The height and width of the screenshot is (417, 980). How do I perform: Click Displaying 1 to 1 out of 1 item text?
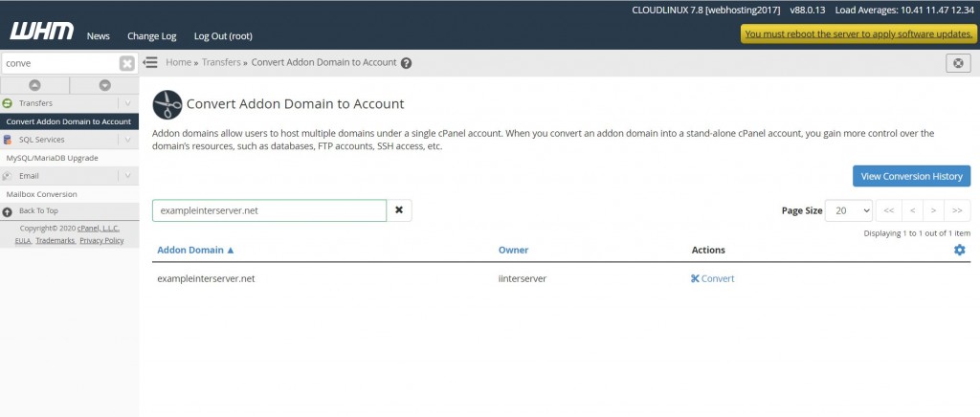[x=917, y=233]
